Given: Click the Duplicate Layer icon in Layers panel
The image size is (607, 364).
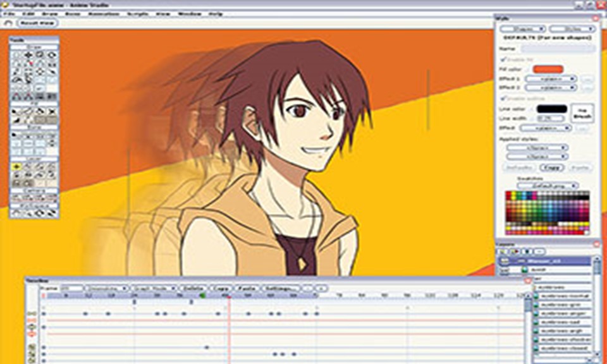Looking at the screenshot, I should (514, 252).
